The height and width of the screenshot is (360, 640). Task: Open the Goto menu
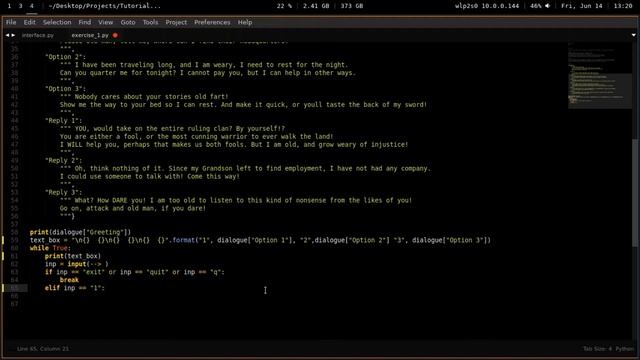[x=128, y=22]
